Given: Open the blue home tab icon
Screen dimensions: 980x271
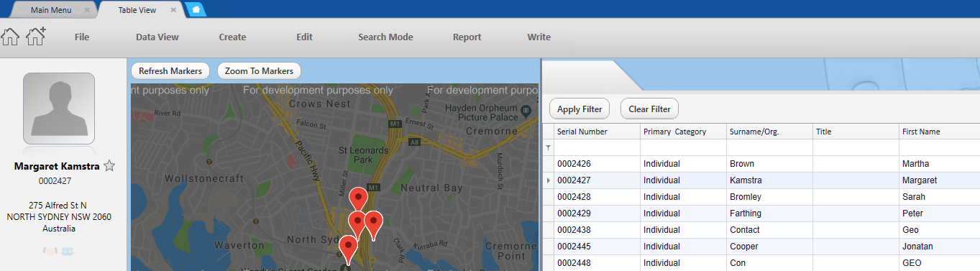Looking at the screenshot, I should (195, 10).
